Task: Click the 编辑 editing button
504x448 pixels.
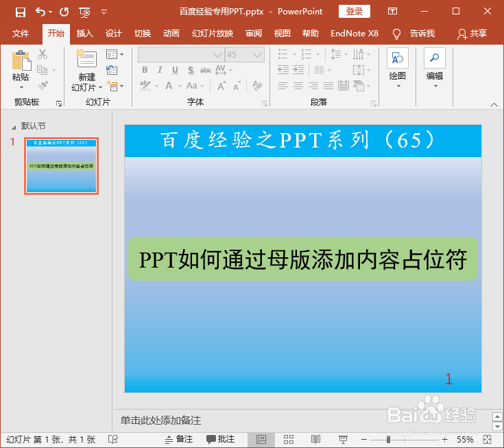Action: (435, 68)
